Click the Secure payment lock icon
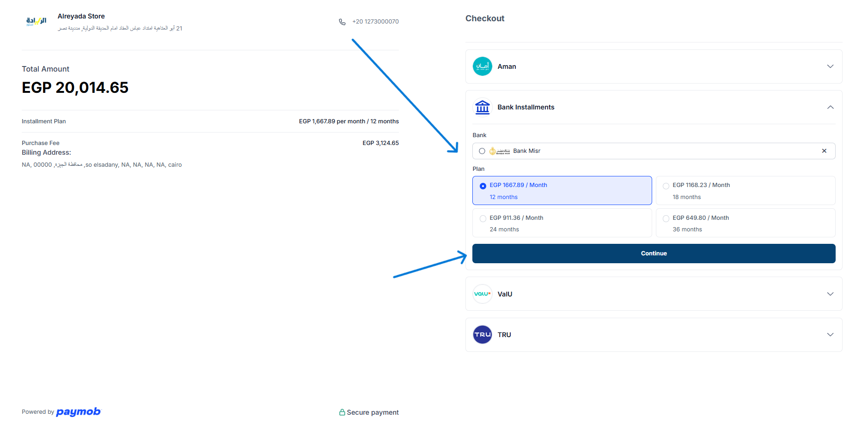 pos(342,412)
